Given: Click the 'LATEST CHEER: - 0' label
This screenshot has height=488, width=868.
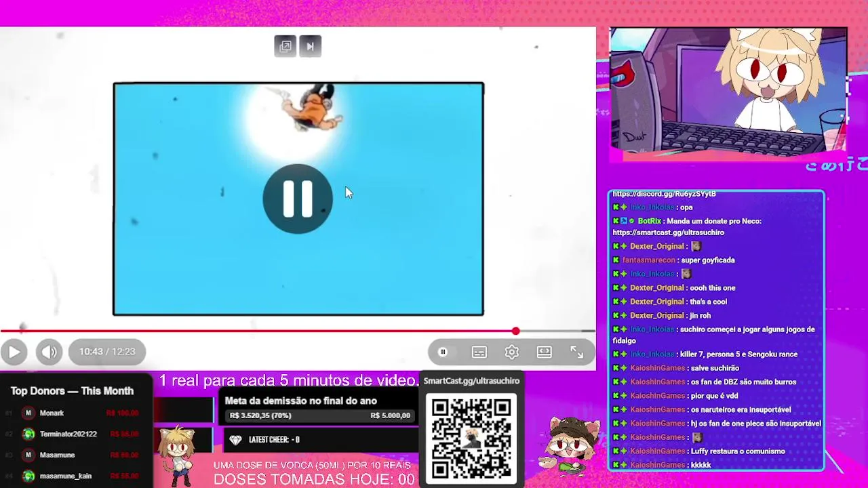Looking at the screenshot, I should tap(274, 440).
